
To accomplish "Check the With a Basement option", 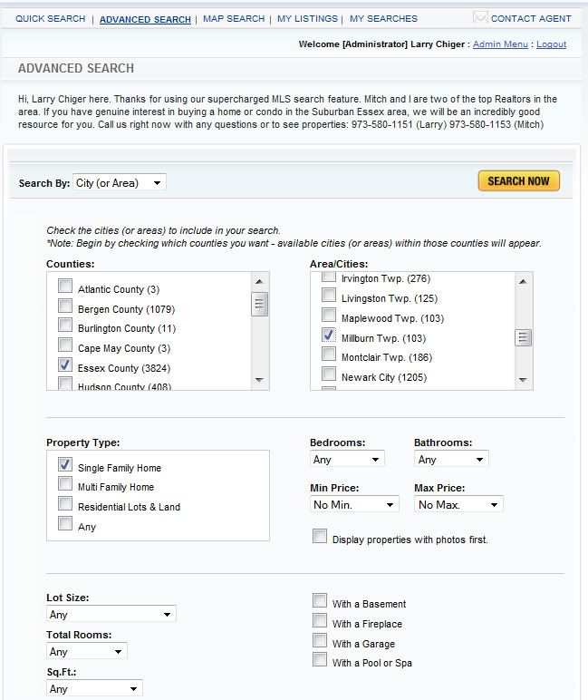I will tap(320, 600).
